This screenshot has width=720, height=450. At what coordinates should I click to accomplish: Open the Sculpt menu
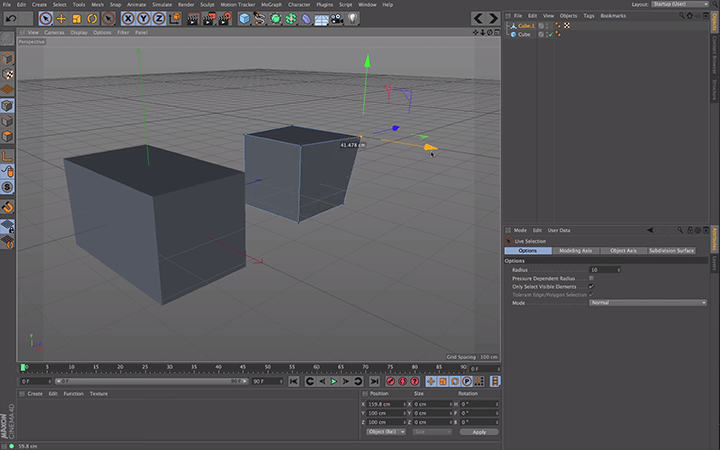coord(207,5)
